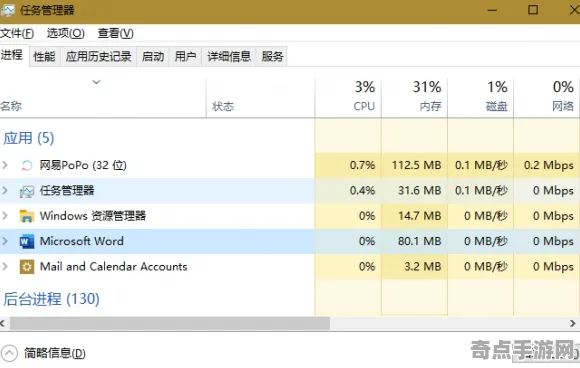Switch to the 应用历史记录 tab
The image size is (580, 368).
click(x=98, y=57)
